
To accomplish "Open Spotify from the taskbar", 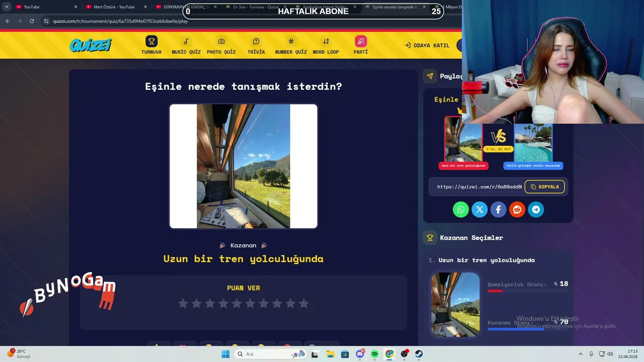I will pyautogui.click(x=374, y=354).
